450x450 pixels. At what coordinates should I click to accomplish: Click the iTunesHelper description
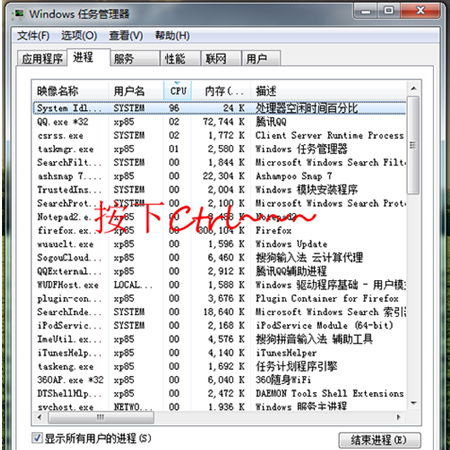click(x=286, y=353)
